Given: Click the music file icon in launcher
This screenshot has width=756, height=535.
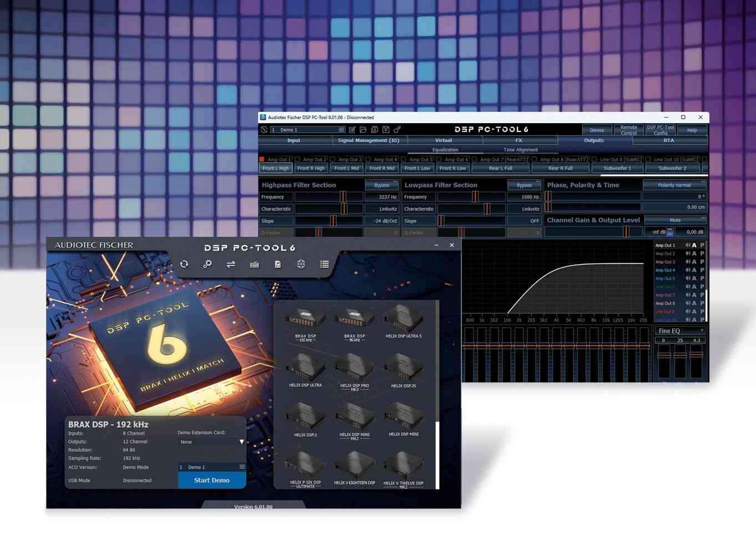Looking at the screenshot, I should pos(277,264).
